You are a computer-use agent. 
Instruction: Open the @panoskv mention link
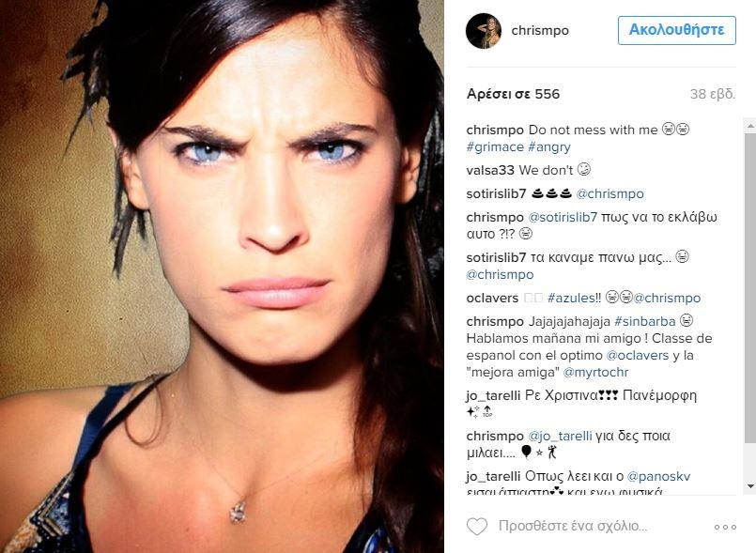[x=658, y=476]
